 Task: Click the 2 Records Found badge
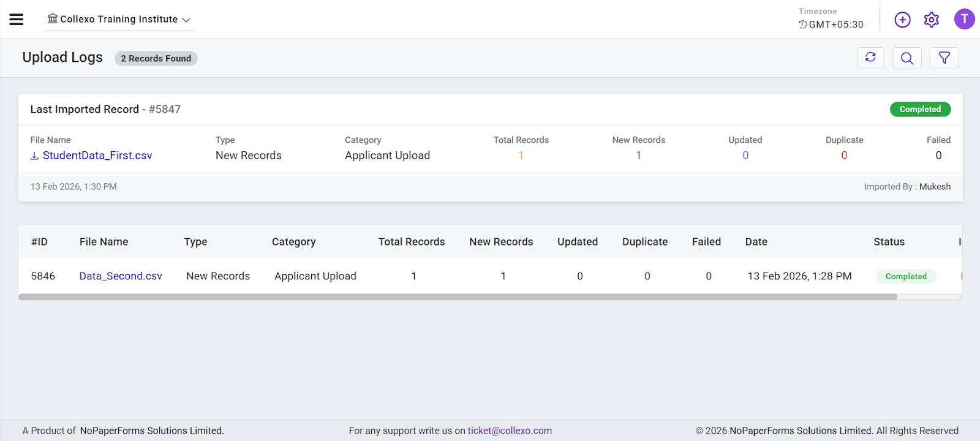click(x=156, y=58)
